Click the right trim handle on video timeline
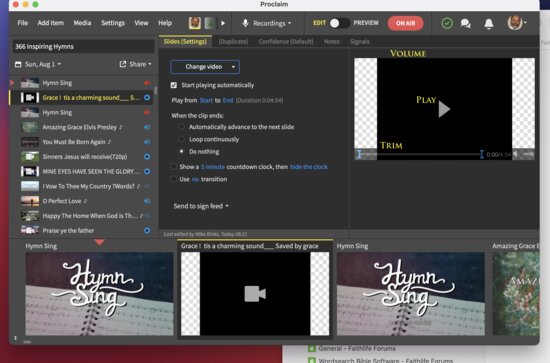 [482, 154]
